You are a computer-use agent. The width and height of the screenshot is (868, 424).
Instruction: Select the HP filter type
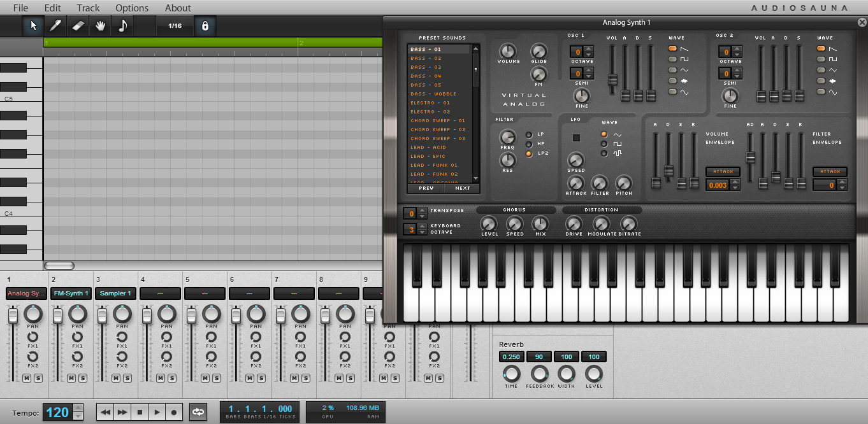pyautogui.click(x=529, y=144)
